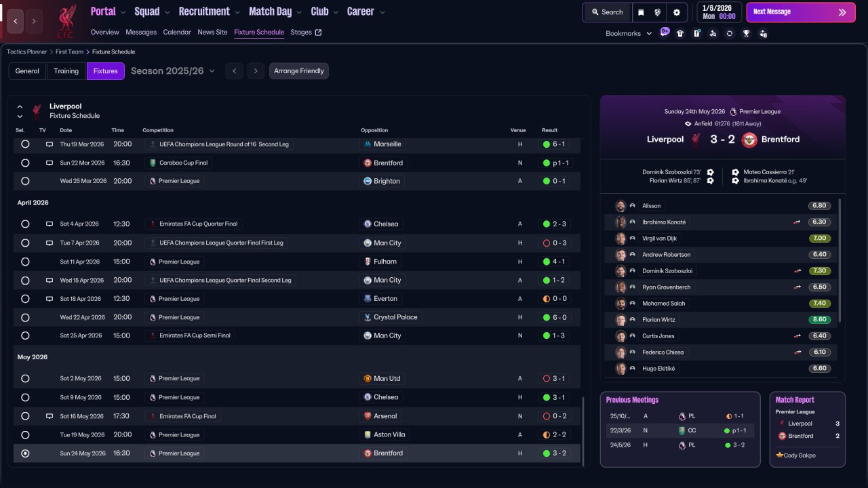Viewport: 868px width, 488px height.
Task: Click the Liverpool crest beside the 3 - 2 score
Action: pos(695,140)
